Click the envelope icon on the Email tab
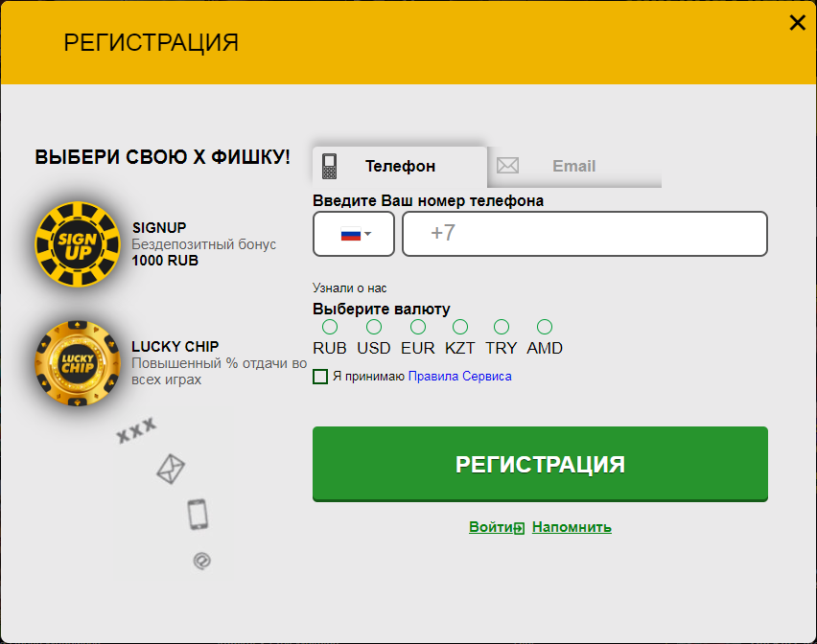 coord(507,166)
